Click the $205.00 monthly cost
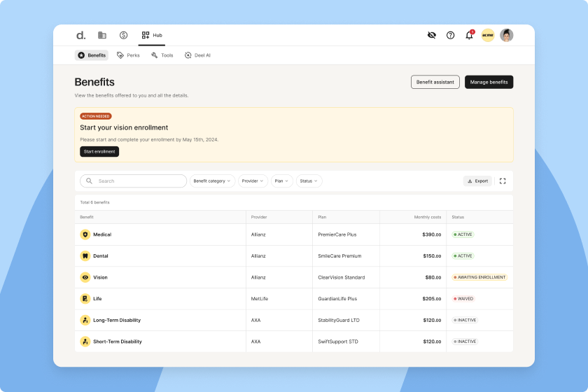This screenshot has width=588, height=392. tap(432, 299)
